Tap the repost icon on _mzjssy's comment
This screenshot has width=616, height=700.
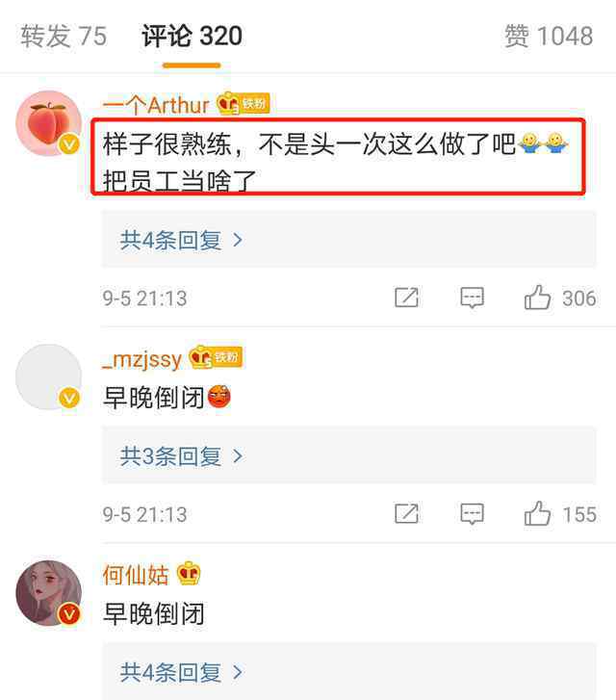coord(406,514)
